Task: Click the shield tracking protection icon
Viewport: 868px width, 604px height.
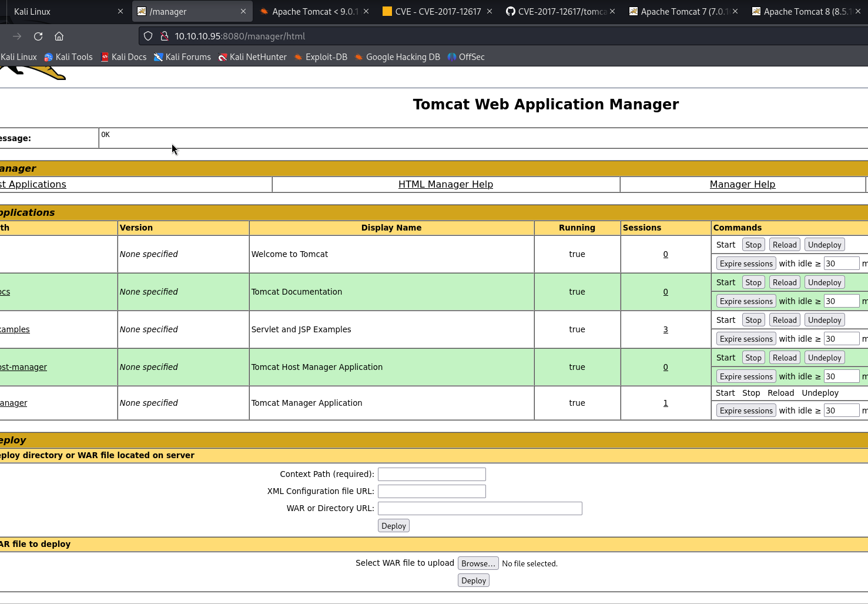Action: pyautogui.click(x=148, y=36)
